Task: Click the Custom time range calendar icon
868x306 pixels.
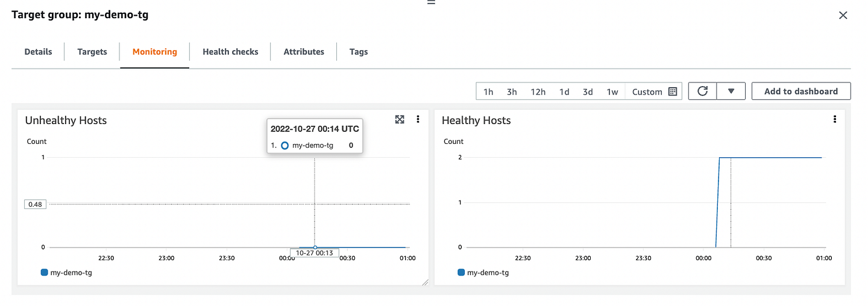Action: coord(673,92)
